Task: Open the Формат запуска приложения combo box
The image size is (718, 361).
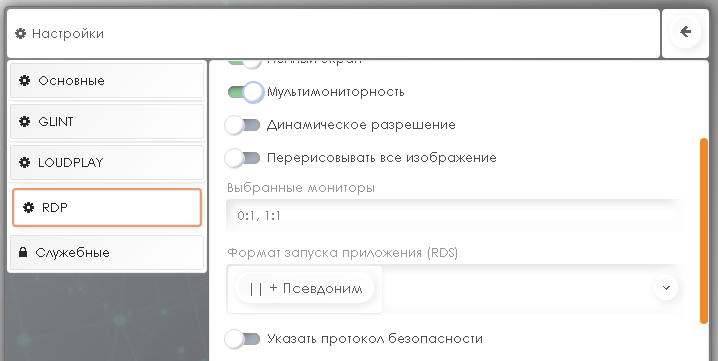Action: 455,289
